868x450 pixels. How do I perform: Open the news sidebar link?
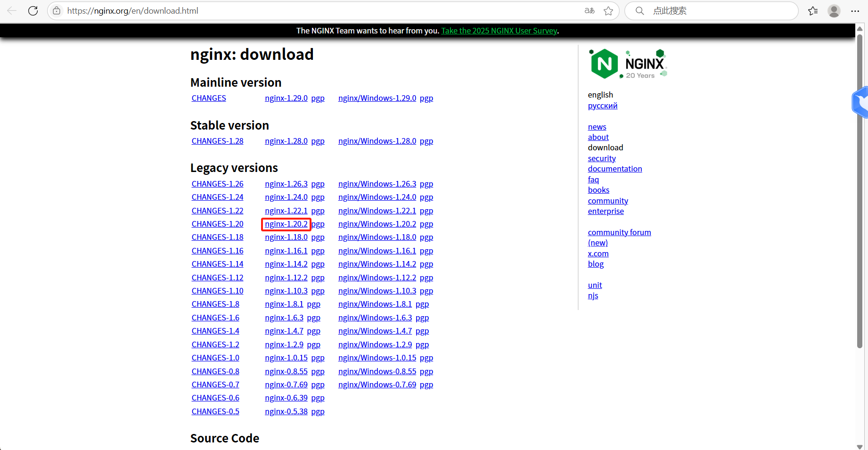point(597,127)
